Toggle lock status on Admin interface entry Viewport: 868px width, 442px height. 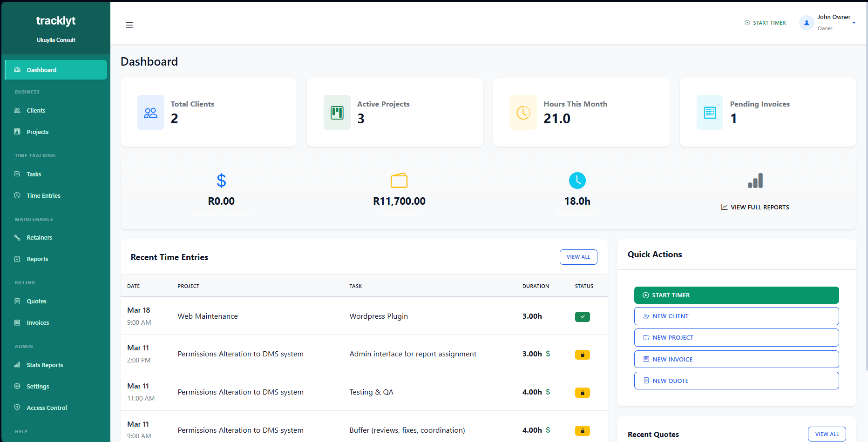[x=582, y=355]
